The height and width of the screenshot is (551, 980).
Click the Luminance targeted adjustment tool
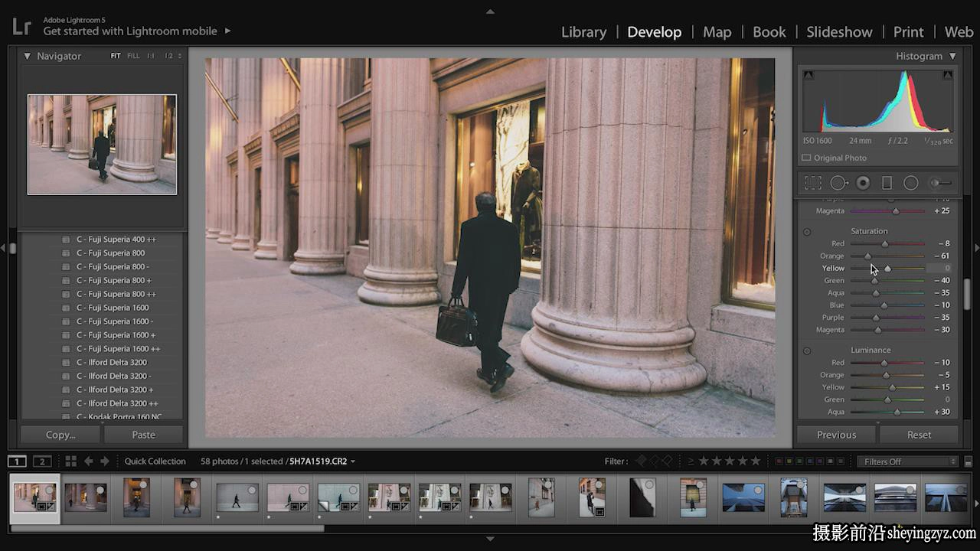807,350
